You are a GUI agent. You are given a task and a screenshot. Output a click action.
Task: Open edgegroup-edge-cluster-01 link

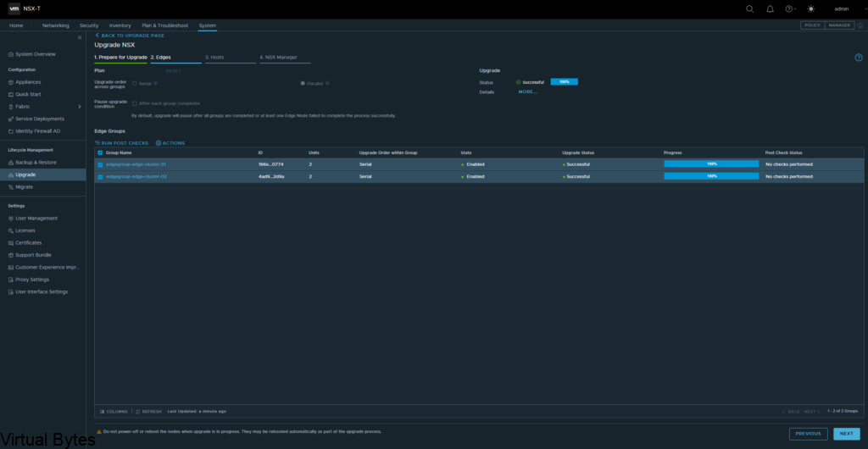tap(136, 164)
